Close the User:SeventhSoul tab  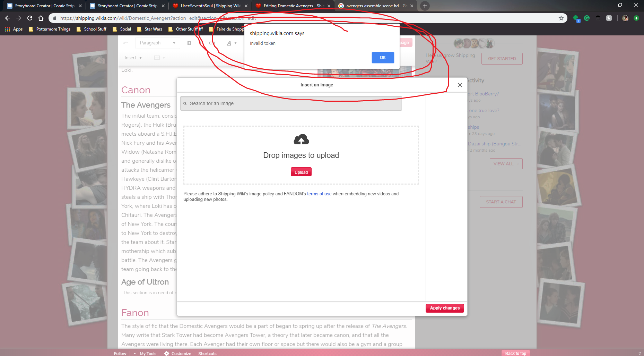tap(246, 6)
